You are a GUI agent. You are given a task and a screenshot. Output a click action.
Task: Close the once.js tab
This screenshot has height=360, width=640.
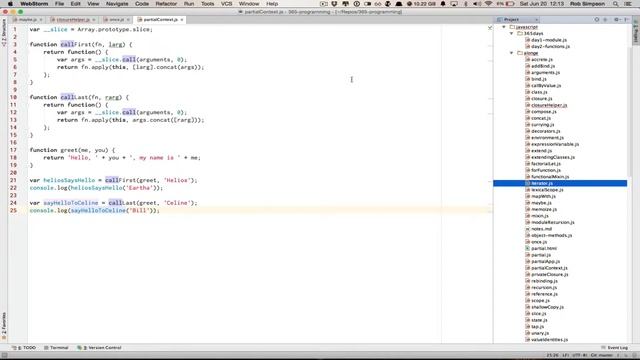128,20
